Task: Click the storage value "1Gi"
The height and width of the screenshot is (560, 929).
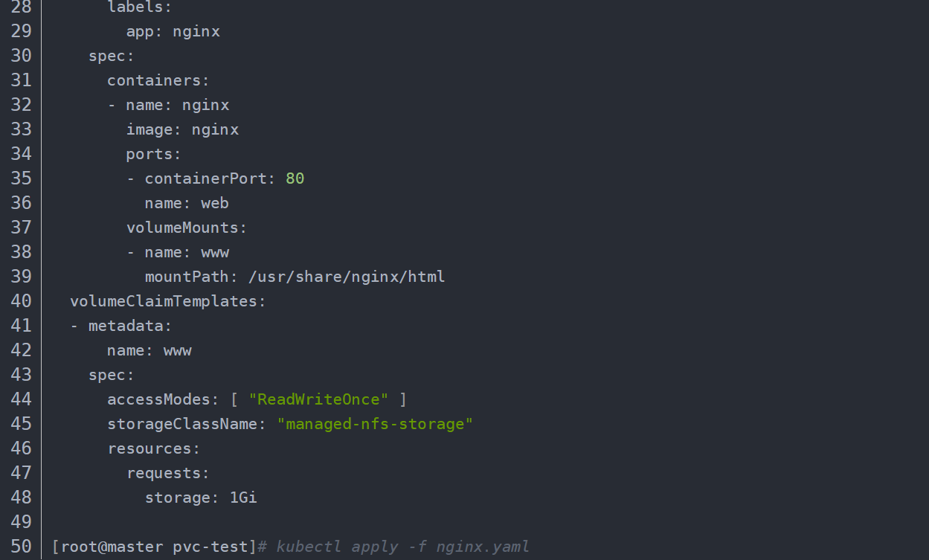Action: [x=243, y=498]
